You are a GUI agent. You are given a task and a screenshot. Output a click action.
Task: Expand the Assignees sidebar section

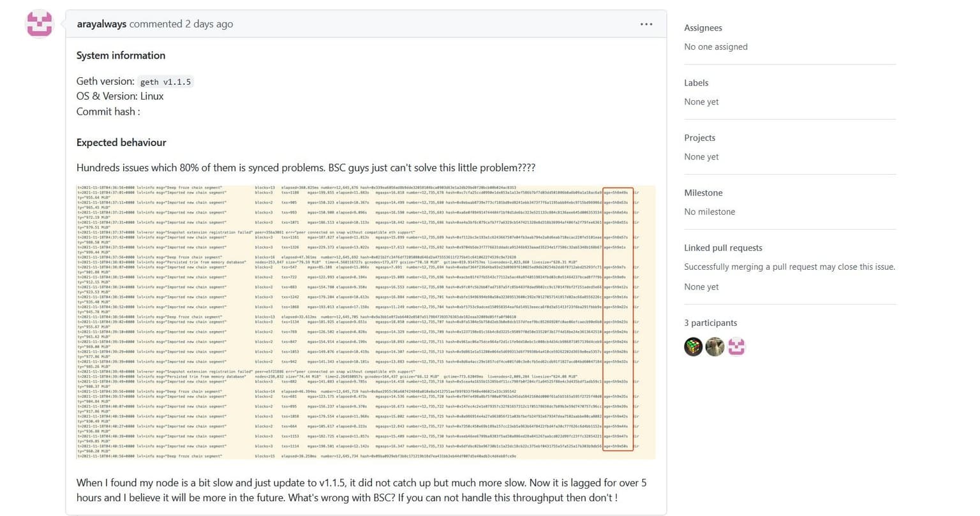[703, 28]
